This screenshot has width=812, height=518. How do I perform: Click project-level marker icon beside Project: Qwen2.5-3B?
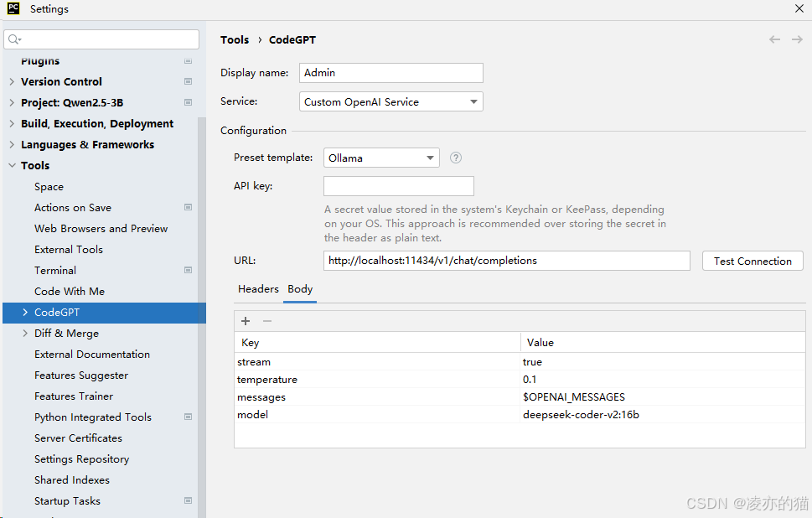(x=188, y=102)
